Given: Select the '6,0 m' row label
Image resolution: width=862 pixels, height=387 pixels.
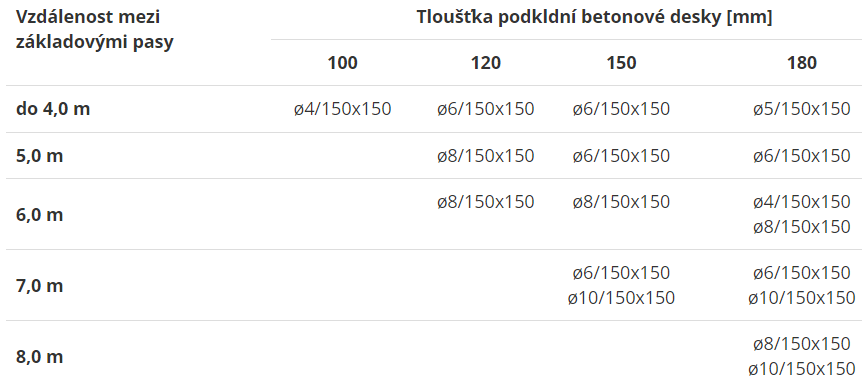Looking at the screenshot, I should [39, 214].
